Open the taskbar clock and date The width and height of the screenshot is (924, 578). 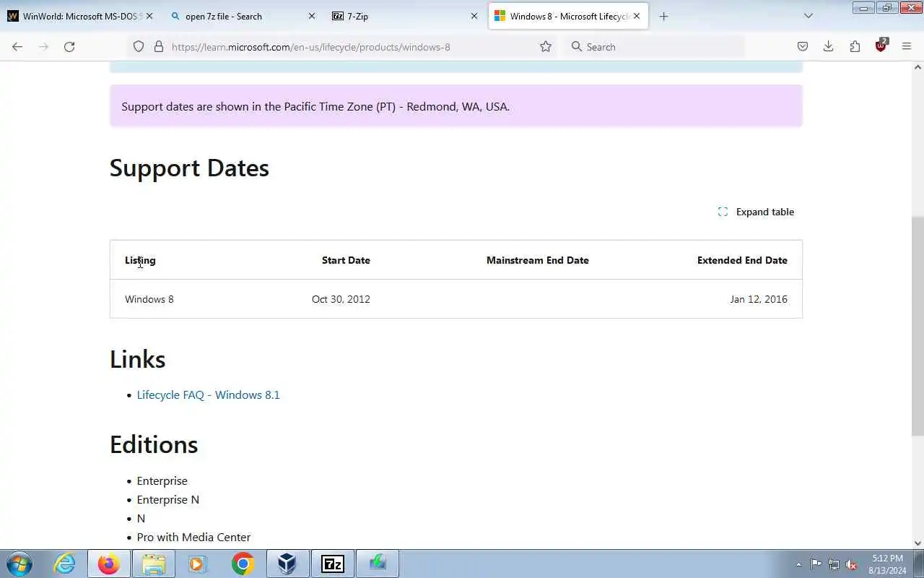pyautogui.click(x=887, y=564)
